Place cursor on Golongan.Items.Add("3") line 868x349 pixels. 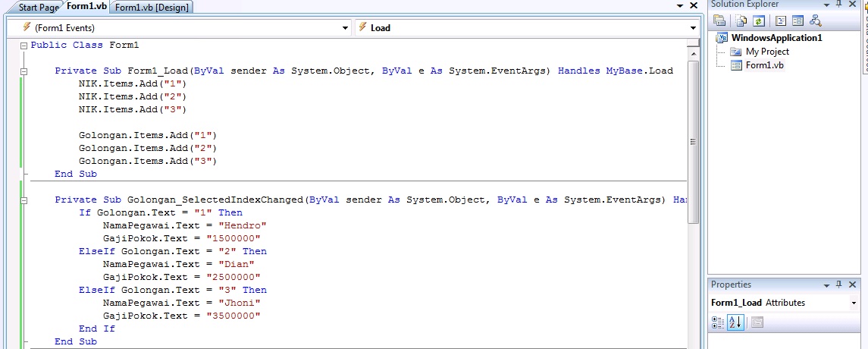[x=148, y=161]
